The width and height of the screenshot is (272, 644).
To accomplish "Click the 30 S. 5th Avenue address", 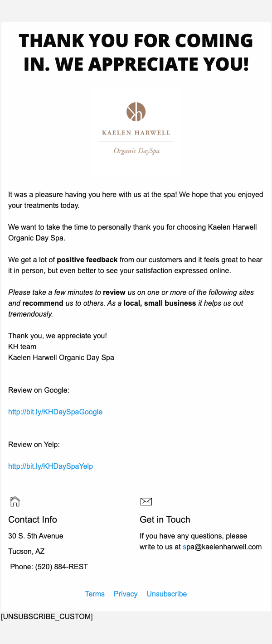I will click(36, 536).
